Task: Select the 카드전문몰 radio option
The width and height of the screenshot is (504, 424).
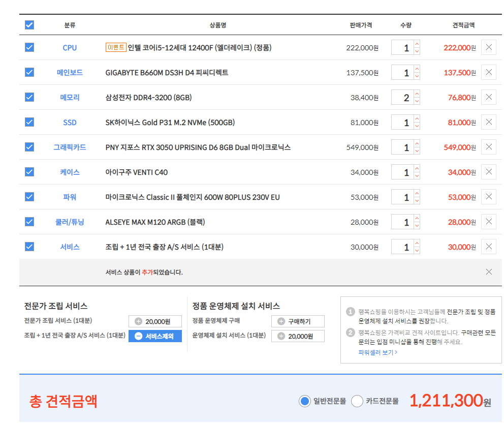Action: coord(357,401)
